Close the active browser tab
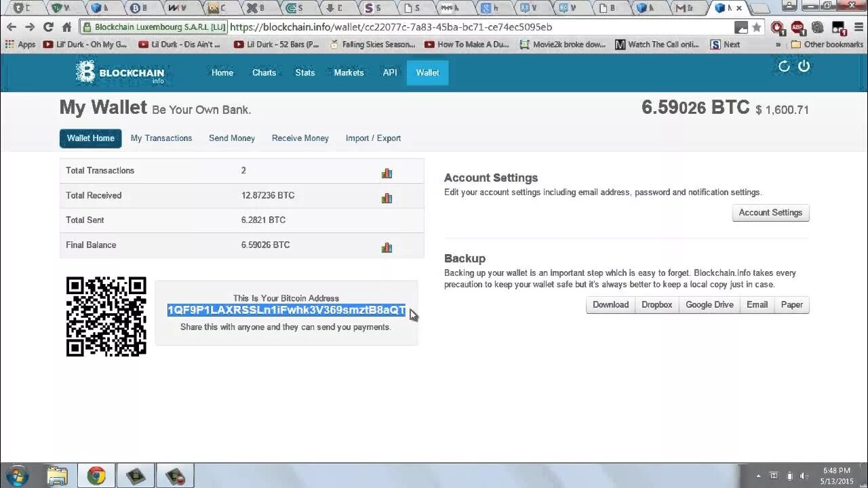Screen dimensions: 868x488 pyautogui.click(x=739, y=8)
